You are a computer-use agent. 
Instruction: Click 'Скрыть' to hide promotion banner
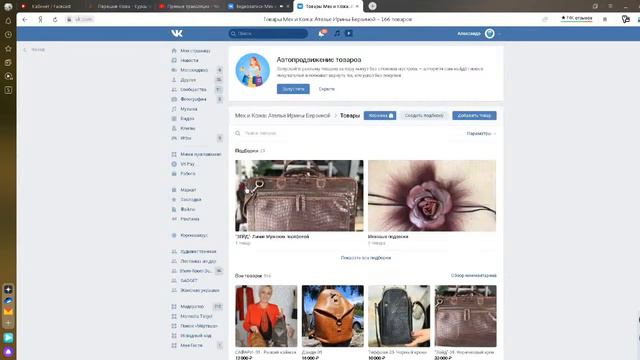[x=327, y=89]
